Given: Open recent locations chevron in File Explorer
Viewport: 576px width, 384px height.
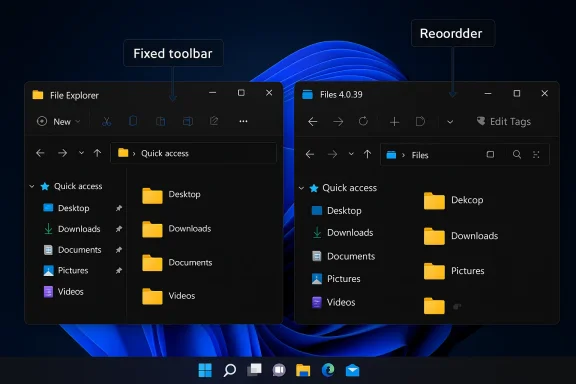Looking at the screenshot, I should coord(81,153).
